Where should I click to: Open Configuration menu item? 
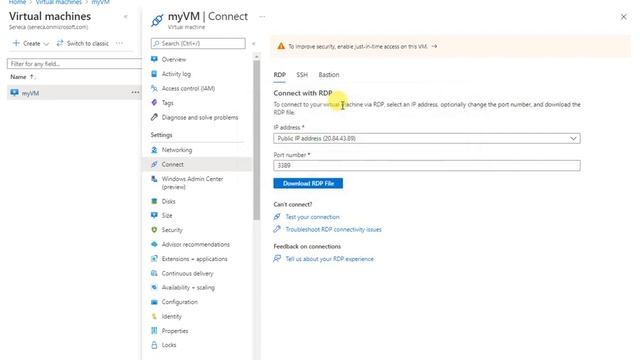180,302
